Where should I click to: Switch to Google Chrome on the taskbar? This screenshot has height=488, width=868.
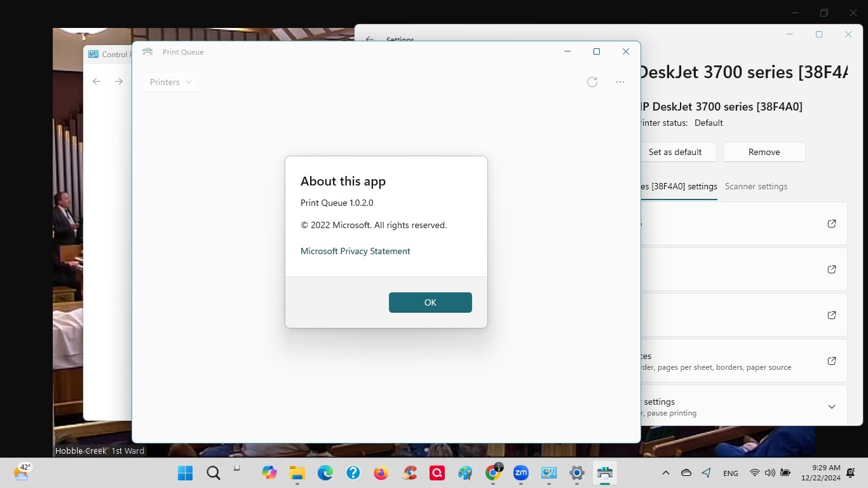[493, 473]
